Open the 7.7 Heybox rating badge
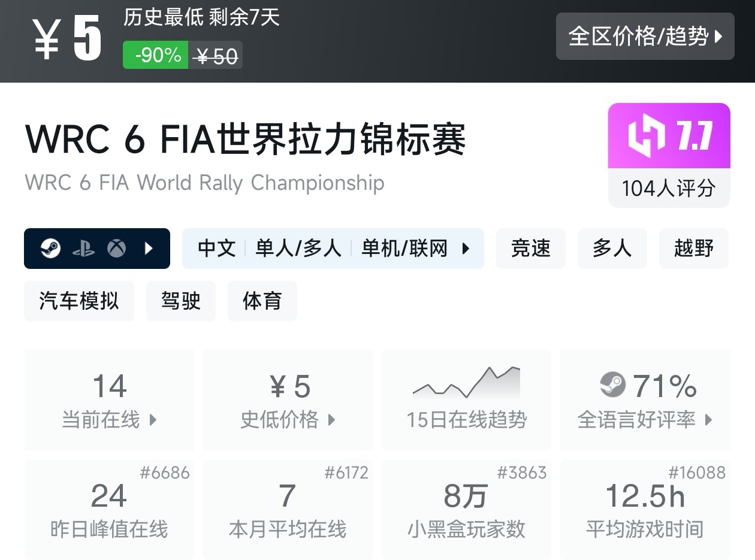Image resolution: width=755 pixels, height=560 pixels. (669, 136)
